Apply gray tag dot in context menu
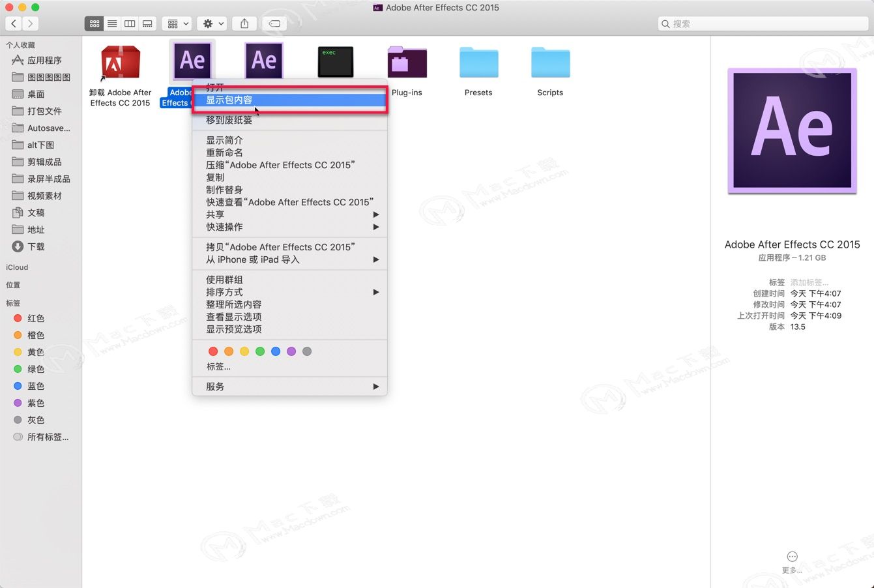The width and height of the screenshot is (874, 588). [307, 351]
